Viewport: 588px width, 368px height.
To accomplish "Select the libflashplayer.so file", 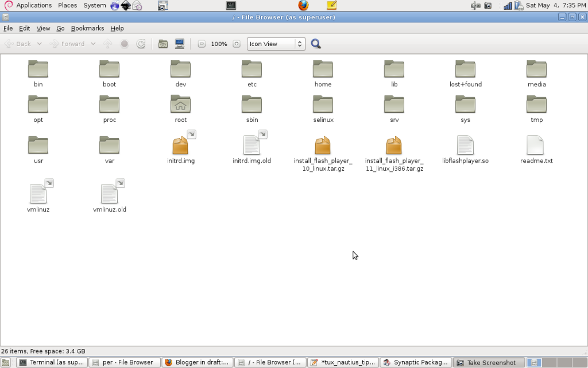I will point(465,145).
